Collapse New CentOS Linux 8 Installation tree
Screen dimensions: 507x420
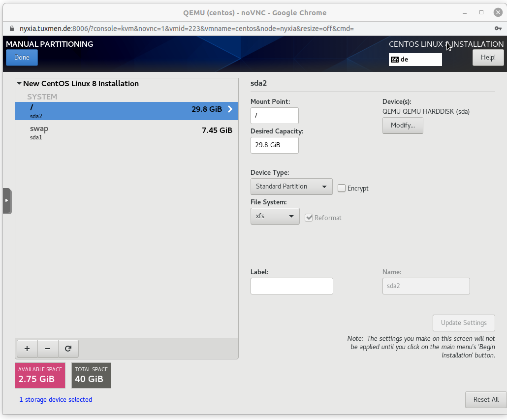pyautogui.click(x=19, y=84)
